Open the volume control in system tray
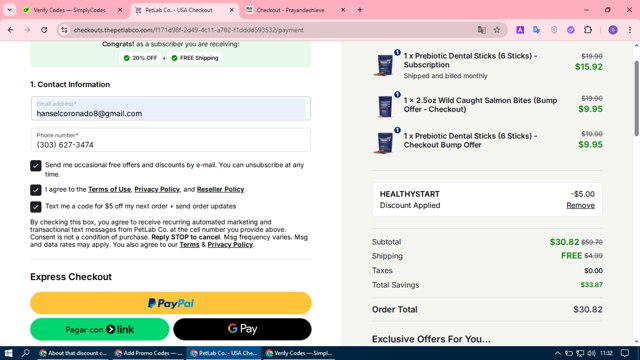 (x=591, y=353)
